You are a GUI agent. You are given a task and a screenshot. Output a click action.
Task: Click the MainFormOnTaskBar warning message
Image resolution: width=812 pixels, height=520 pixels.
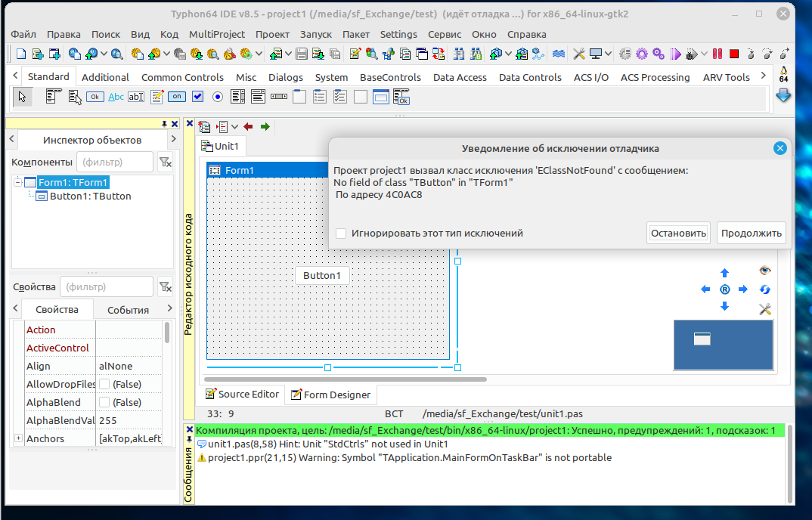tap(409, 457)
